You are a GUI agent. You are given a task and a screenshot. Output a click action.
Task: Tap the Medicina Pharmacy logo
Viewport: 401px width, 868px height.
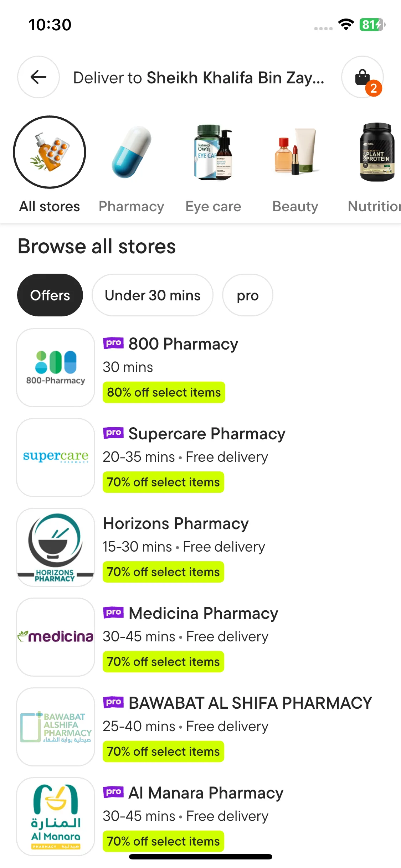56,637
